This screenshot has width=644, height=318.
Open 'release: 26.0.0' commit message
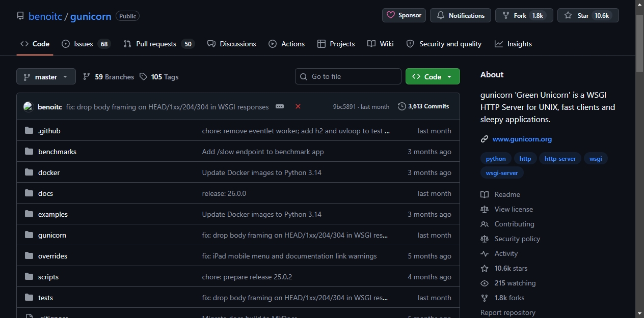coord(224,193)
